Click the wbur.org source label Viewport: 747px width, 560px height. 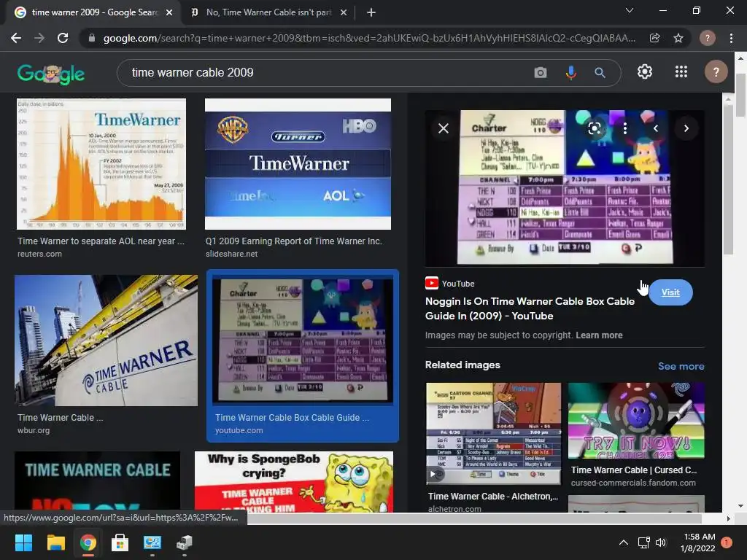[34, 430]
